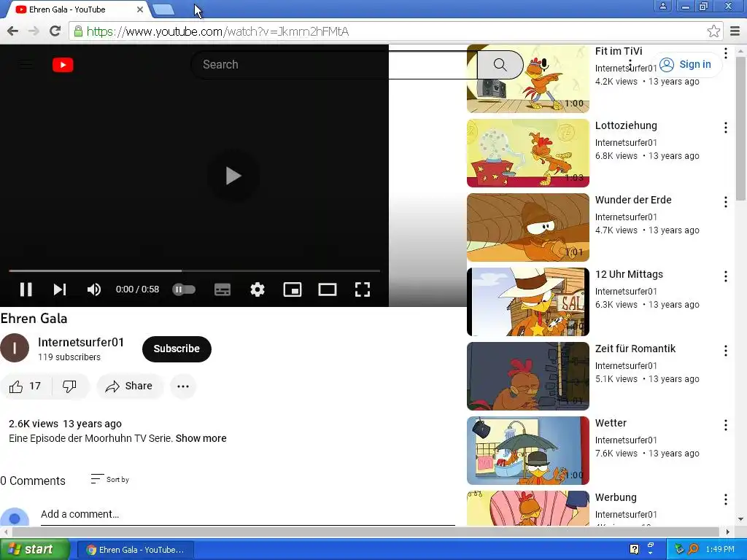The height and width of the screenshot is (560, 747).
Task: Open the Lottoziehung video thumbnail
Action: click(528, 153)
